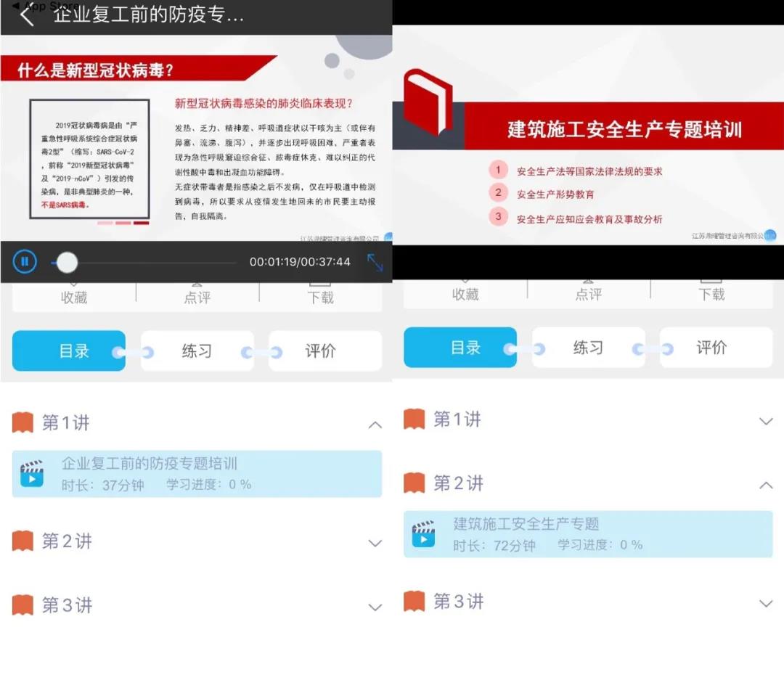Open video 建筑施工安全生产专题 clapper icon
The width and height of the screenshot is (784, 680).
[423, 534]
